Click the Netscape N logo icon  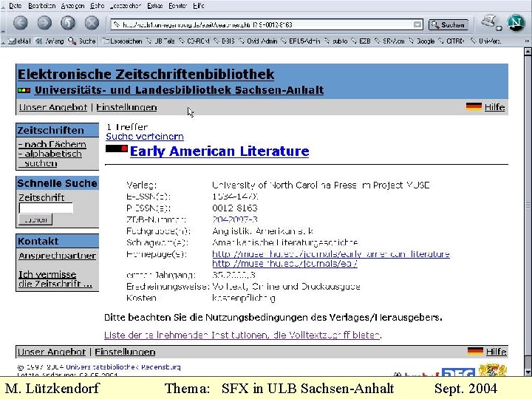point(516,23)
